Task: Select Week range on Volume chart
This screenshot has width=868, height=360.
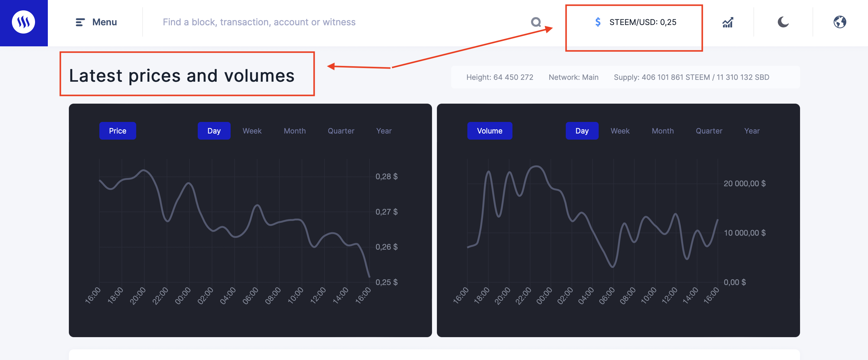Action: click(620, 131)
